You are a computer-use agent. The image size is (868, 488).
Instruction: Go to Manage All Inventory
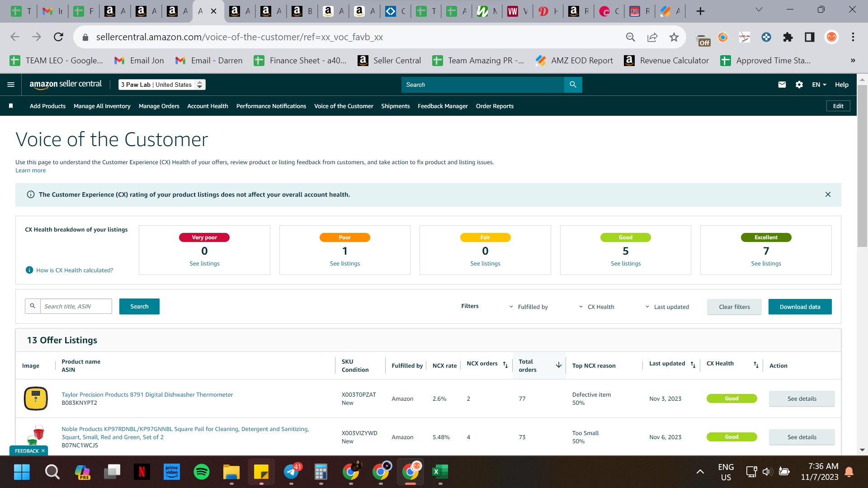(x=102, y=106)
